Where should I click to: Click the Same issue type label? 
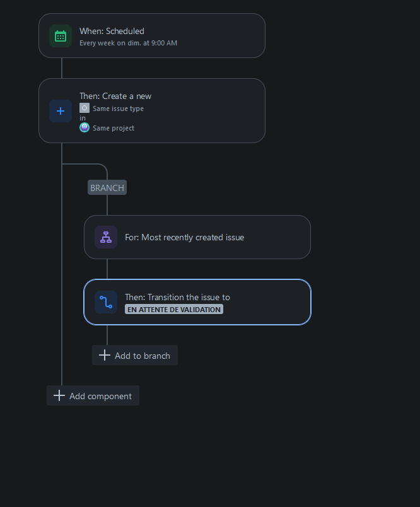(118, 108)
